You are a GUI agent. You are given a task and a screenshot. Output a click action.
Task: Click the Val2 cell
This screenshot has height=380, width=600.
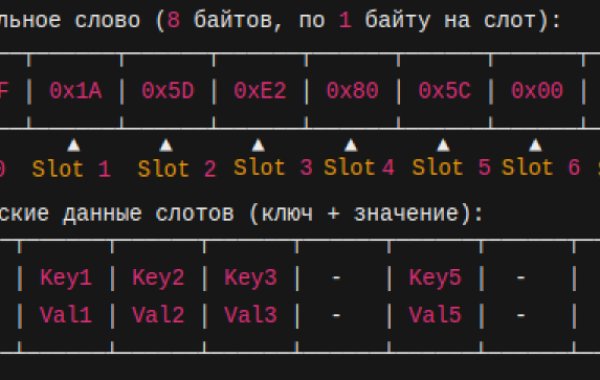[158, 315]
